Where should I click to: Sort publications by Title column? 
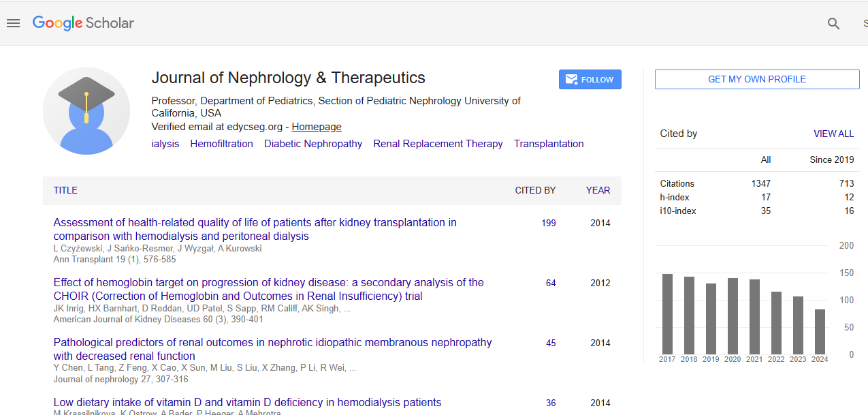pos(65,190)
